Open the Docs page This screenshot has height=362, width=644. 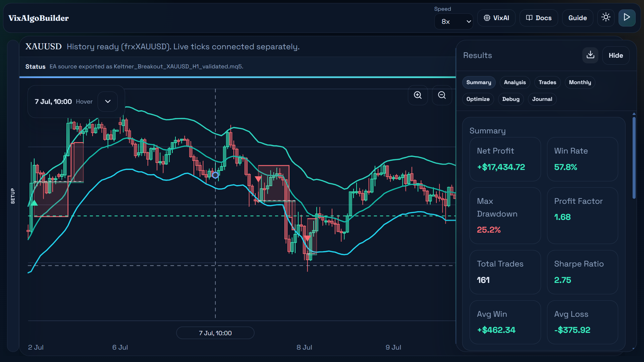click(x=539, y=18)
